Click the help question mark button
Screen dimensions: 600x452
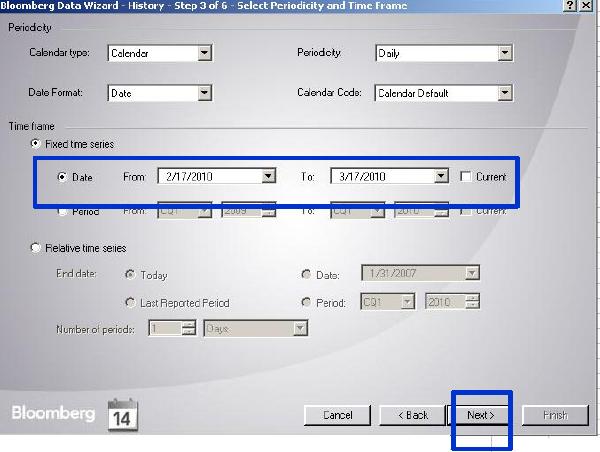tap(570, 5)
